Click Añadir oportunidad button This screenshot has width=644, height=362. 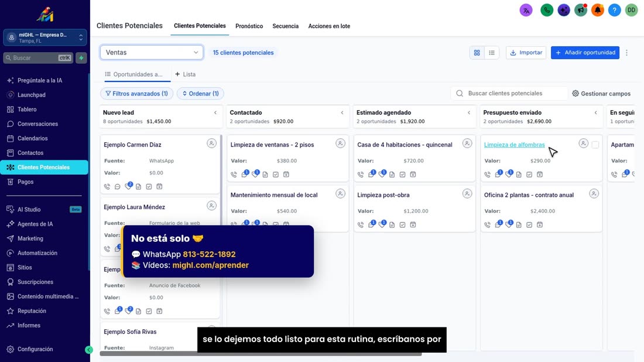click(585, 53)
